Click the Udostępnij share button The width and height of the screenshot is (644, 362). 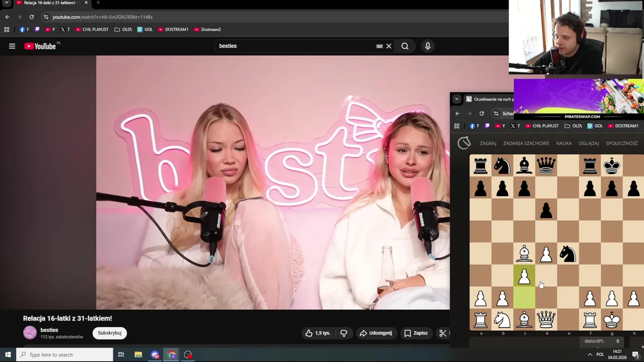click(x=375, y=333)
